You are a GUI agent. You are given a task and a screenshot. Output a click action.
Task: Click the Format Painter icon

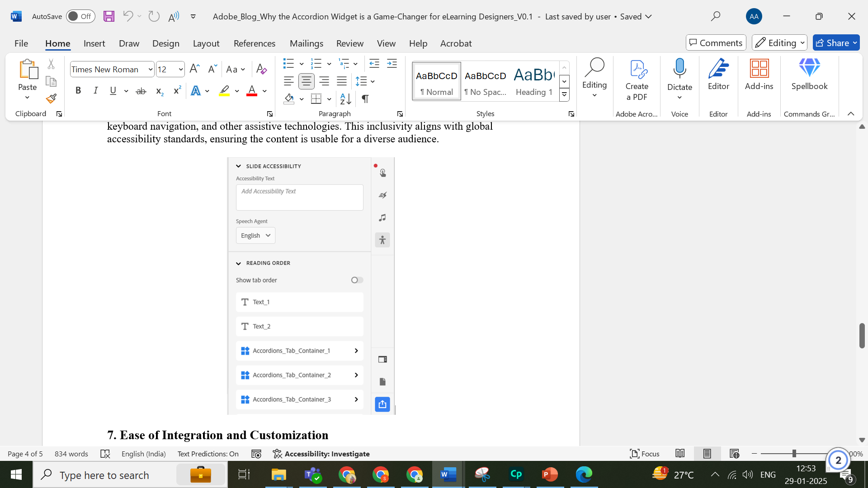pyautogui.click(x=51, y=99)
